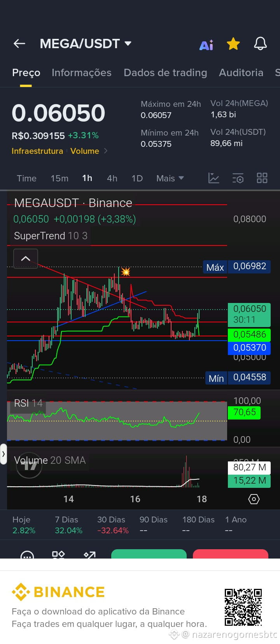Click the RSI value 70,65 tag
This screenshot has width=280, height=644.
(x=244, y=412)
